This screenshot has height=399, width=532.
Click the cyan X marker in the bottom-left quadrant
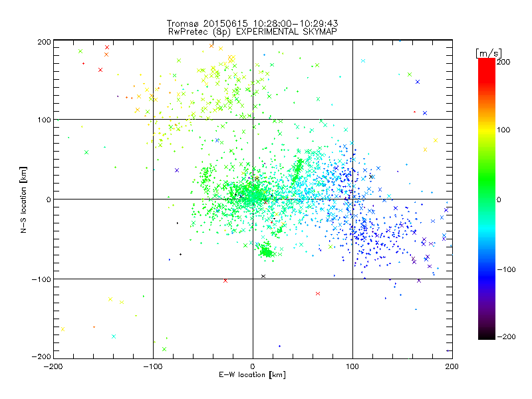[114, 336]
